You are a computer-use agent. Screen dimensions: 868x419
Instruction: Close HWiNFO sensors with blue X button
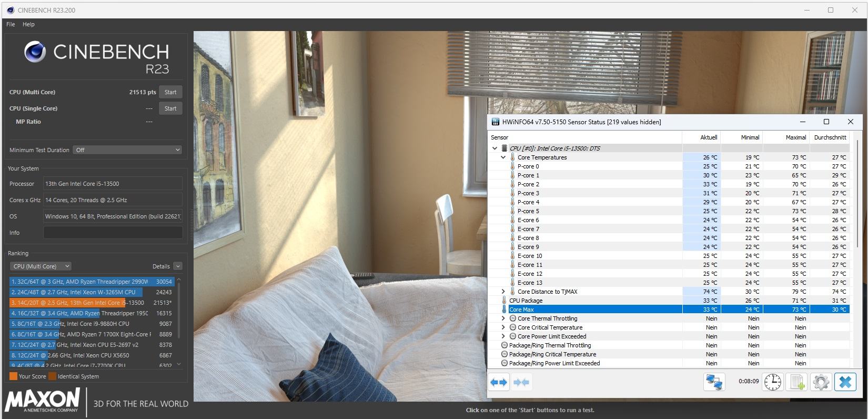click(845, 382)
